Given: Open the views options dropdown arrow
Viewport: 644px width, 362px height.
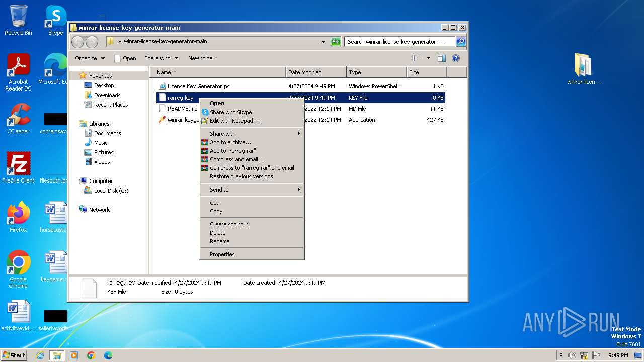Looking at the screenshot, I should tap(428, 58).
